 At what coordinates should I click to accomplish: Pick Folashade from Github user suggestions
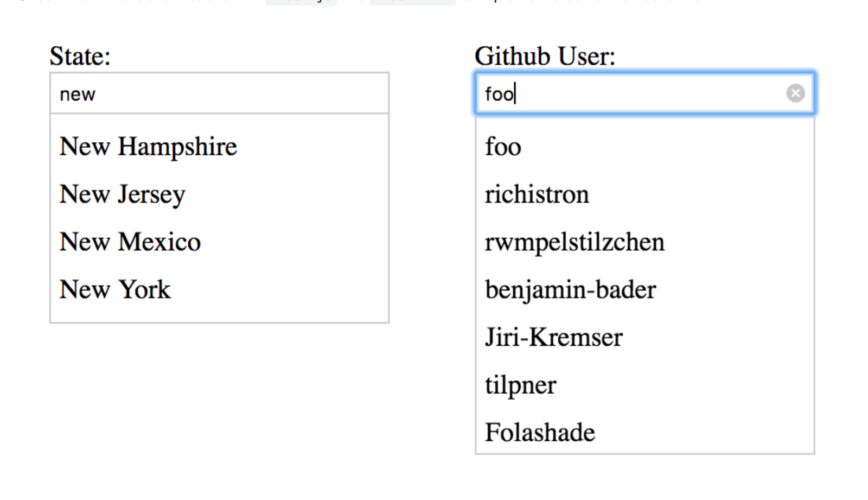click(x=540, y=433)
